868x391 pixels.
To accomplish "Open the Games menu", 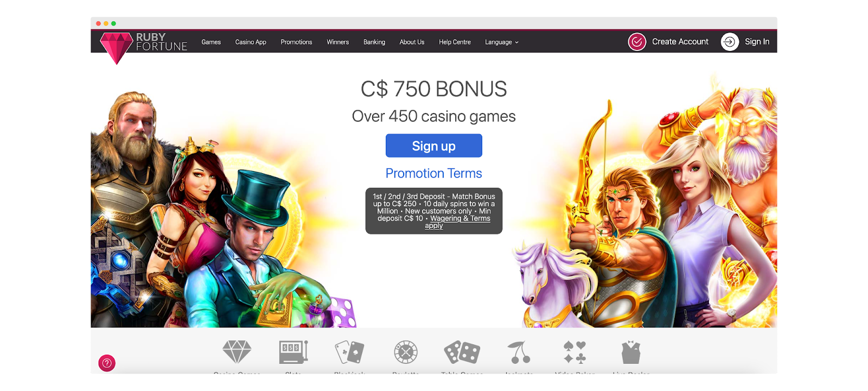I will pos(211,42).
